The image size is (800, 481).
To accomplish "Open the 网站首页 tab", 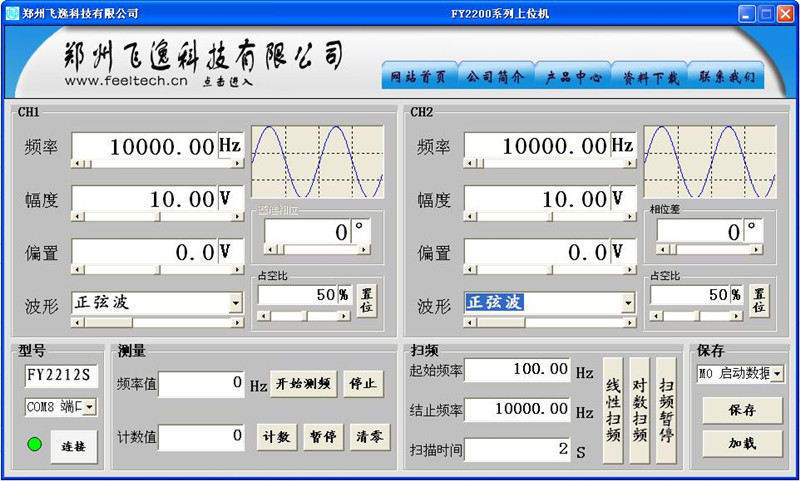I will [x=419, y=77].
